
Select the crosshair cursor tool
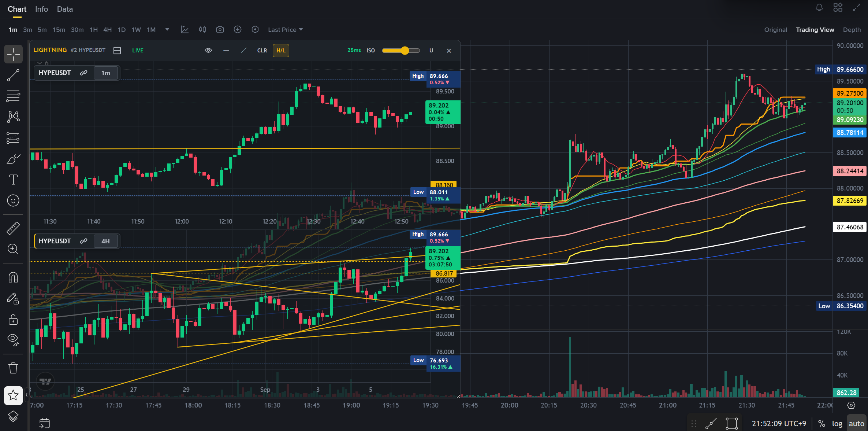13,54
